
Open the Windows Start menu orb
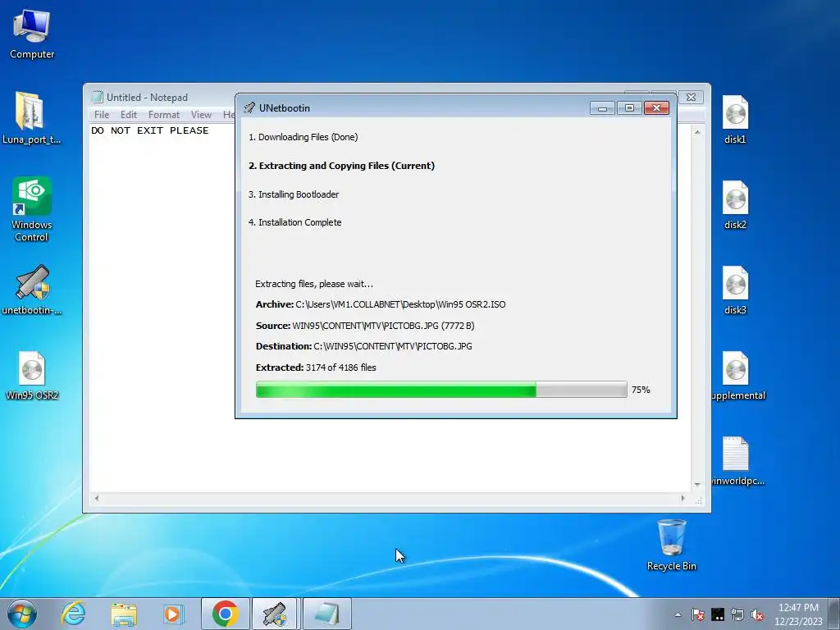tap(22, 614)
